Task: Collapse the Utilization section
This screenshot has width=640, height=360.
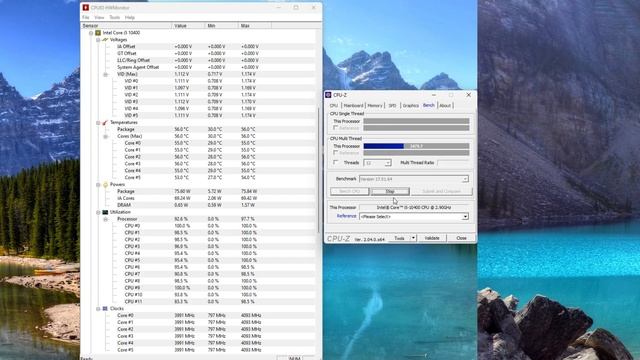Action: click(x=98, y=213)
